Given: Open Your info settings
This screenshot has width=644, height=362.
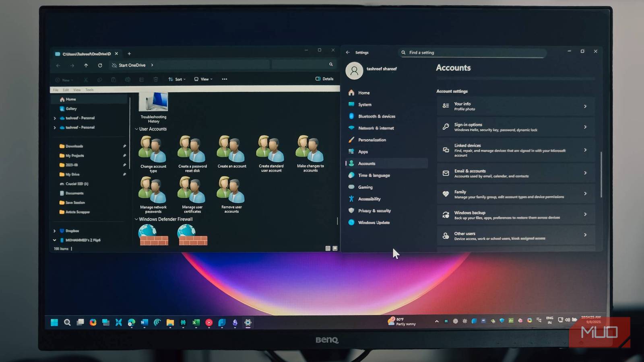Looking at the screenshot, I should (x=516, y=106).
